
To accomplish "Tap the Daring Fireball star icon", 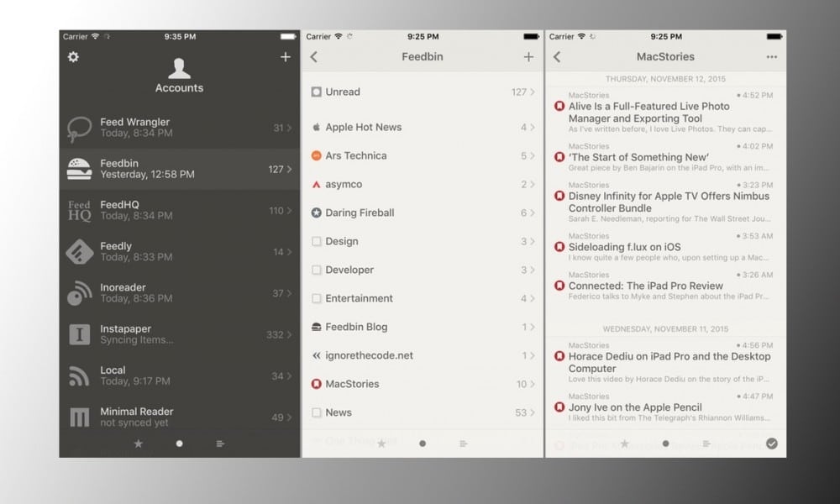I will click(316, 213).
